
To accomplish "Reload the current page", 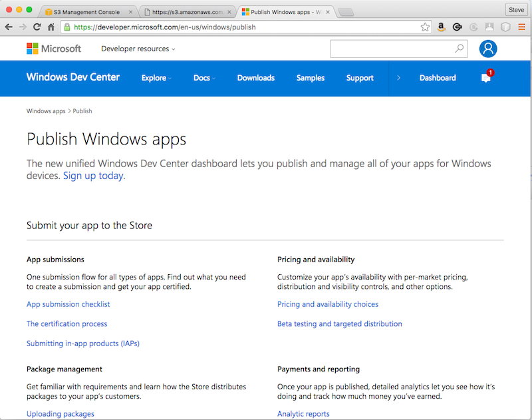I will click(37, 27).
